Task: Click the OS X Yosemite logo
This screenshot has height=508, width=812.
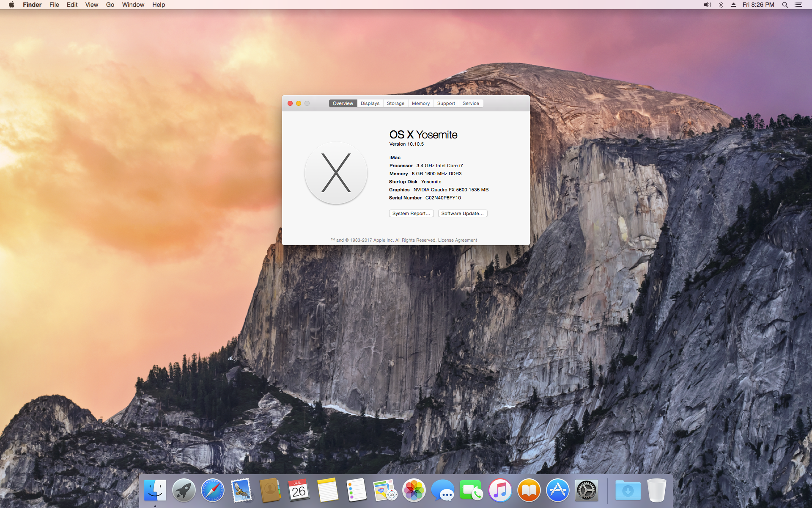Action: click(x=336, y=173)
